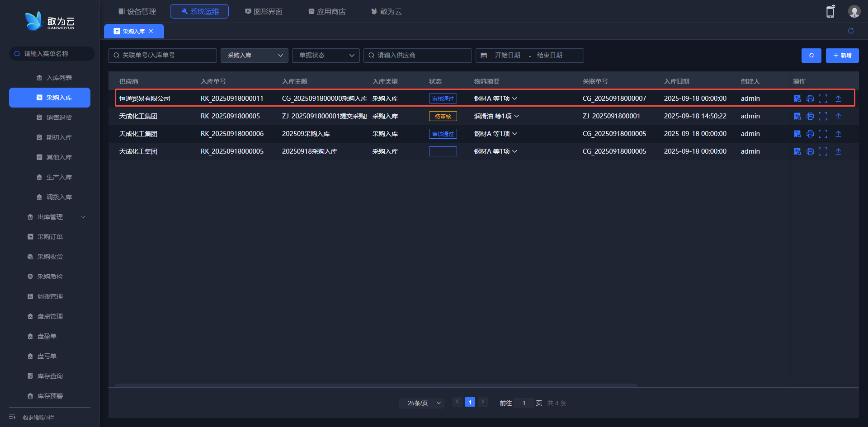
Task: Click the scan-frame icon in the RK_20250918000006 row
Action: [823, 134]
